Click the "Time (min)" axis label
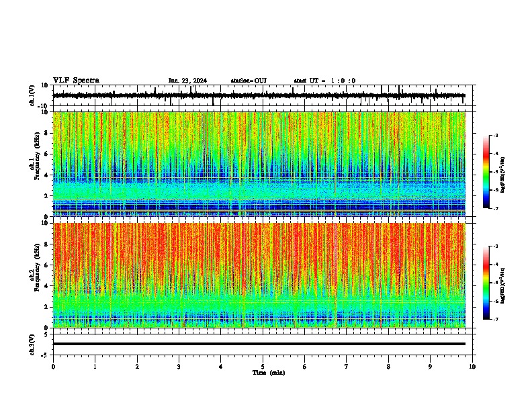The height and width of the screenshot is (411, 532). click(269, 373)
